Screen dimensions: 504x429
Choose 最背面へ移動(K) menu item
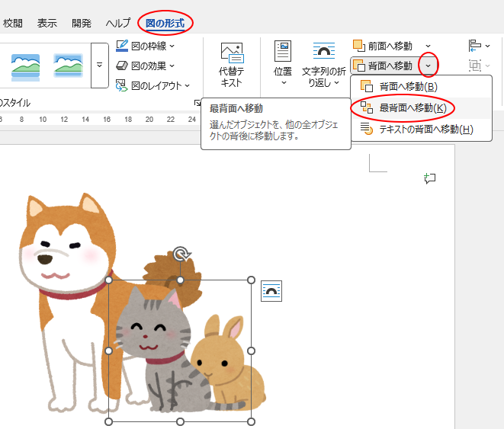pos(422,108)
